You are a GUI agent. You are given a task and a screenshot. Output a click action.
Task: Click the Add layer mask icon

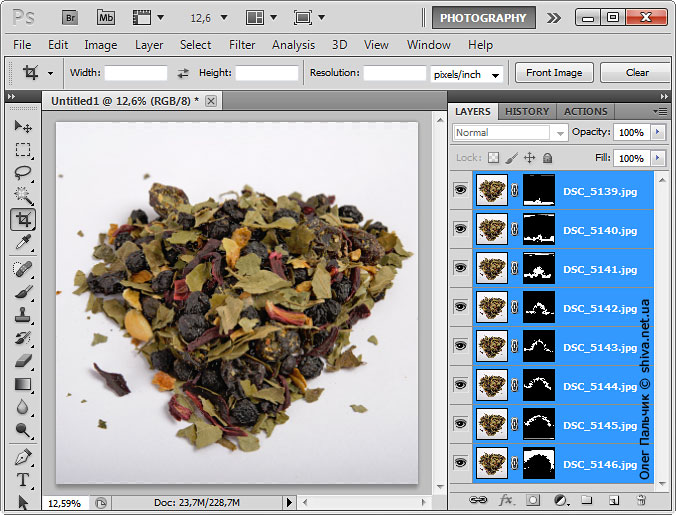(x=533, y=499)
